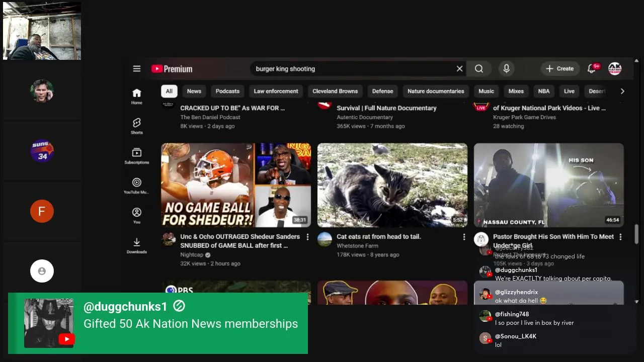Image resolution: width=644 pixels, height=362 pixels.
Task: Open the You section in the sidebar
Action: [x=137, y=215]
